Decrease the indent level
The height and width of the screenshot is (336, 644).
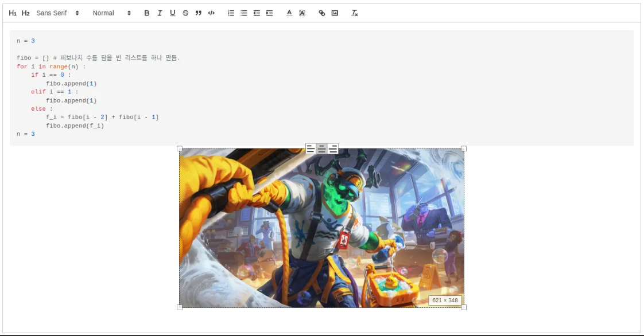click(x=257, y=13)
